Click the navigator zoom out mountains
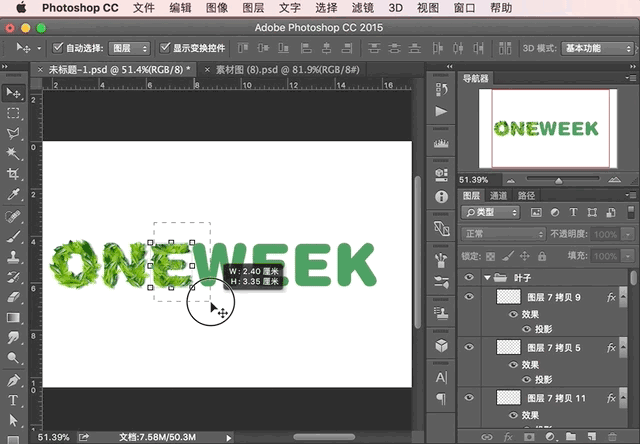The width and height of the screenshot is (640, 444). click(x=511, y=181)
